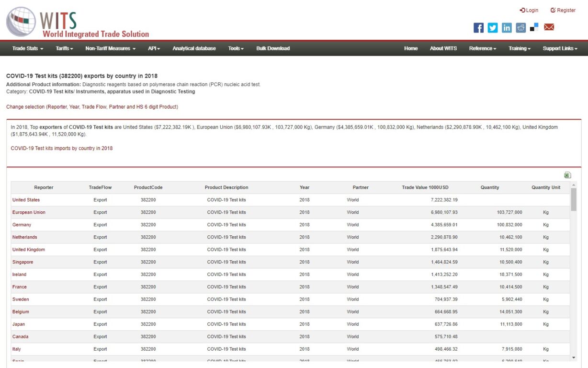Open the WITS Facebook page icon
Screen dimensions: 588x368
pyautogui.click(x=478, y=28)
